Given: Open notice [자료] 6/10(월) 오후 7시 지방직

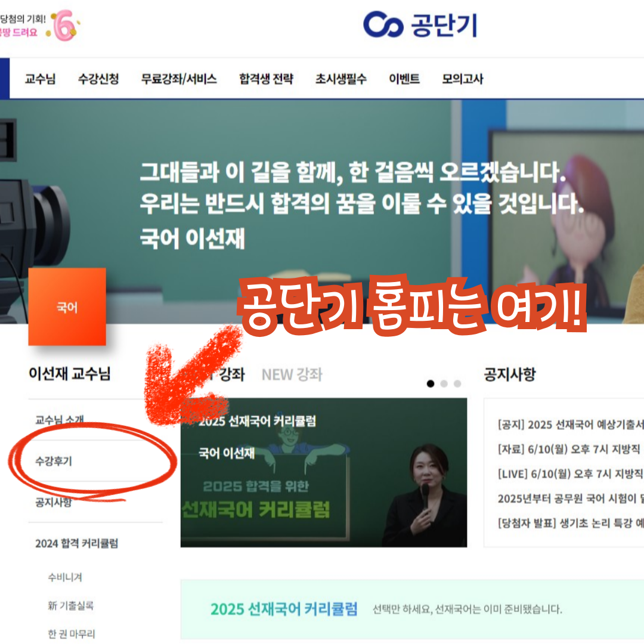Looking at the screenshot, I should (569, 449).
